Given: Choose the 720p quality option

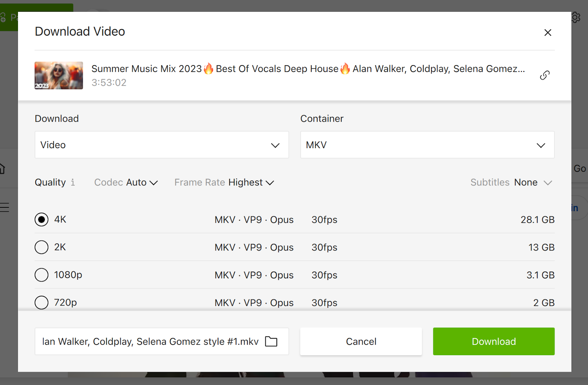Looking at the screenshot, I should [42, 302].
